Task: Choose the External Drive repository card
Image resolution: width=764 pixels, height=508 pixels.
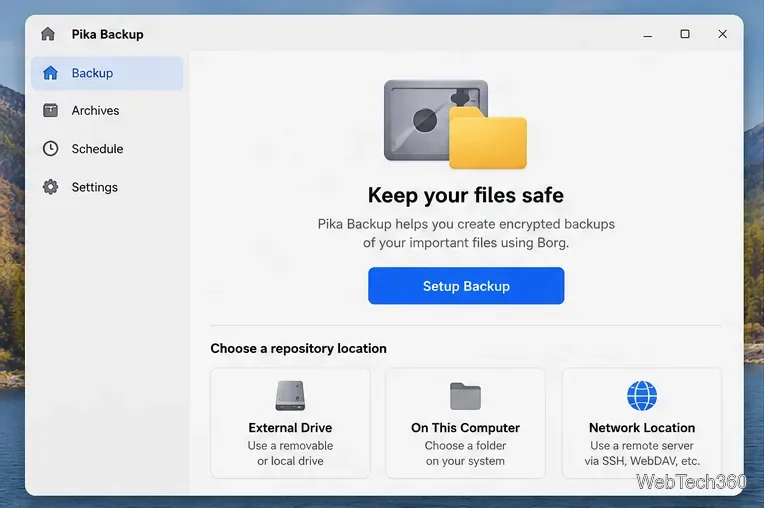Action: (290, 423)
